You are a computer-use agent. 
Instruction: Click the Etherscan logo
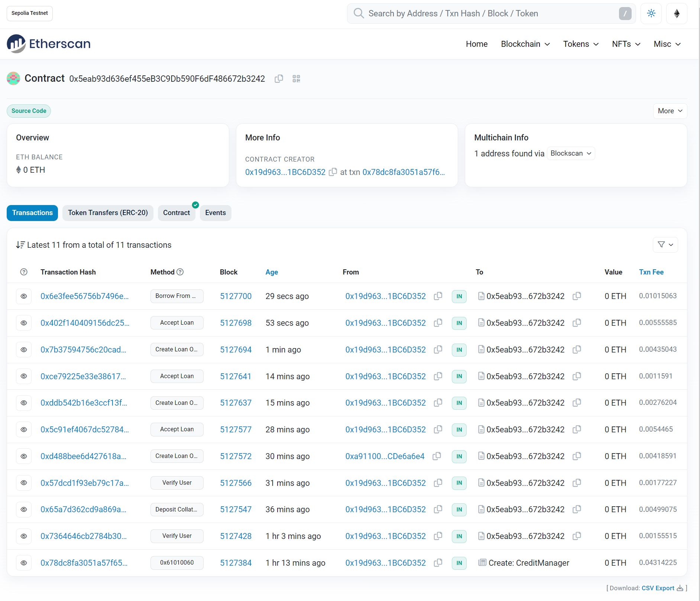coord(49,44)
